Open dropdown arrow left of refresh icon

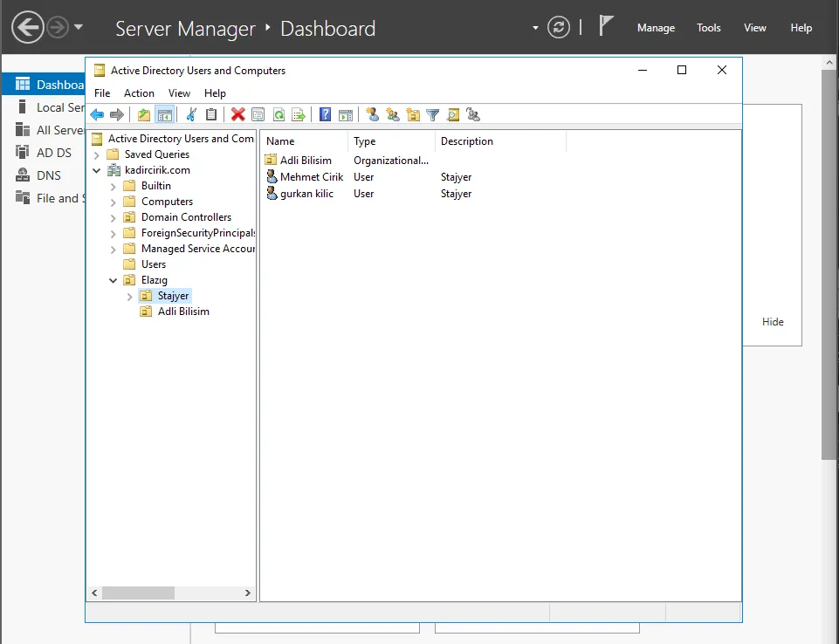[x=535, y=27]
